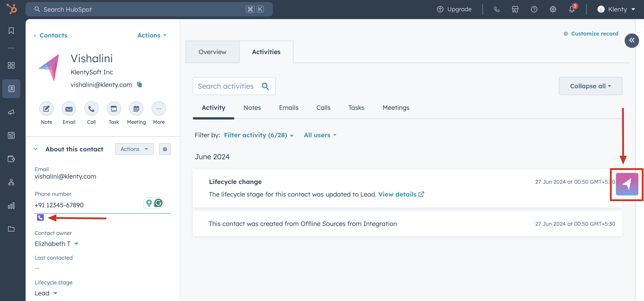Image resolution: width=644 pixels, height=301 pixels.
Task: Create a Task via the Task icon
Action: pyautogui.click(x=114, y=109)
